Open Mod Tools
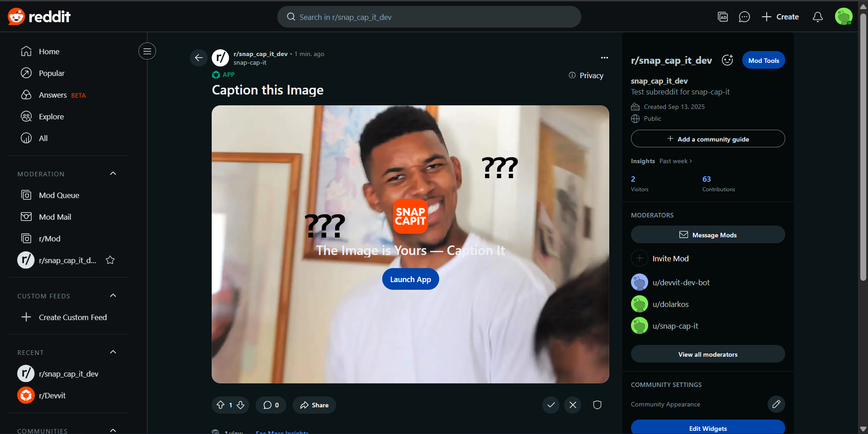 pyautogui.click(x=764, y=60)
